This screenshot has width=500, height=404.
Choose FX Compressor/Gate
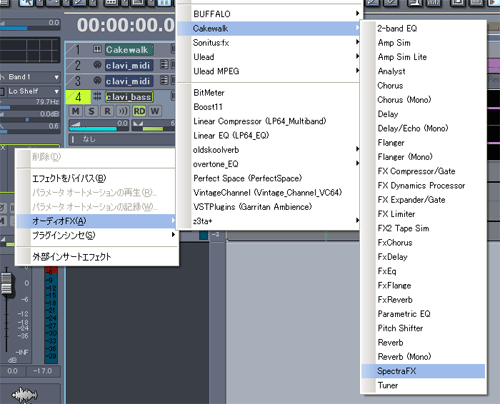(423, 171)
